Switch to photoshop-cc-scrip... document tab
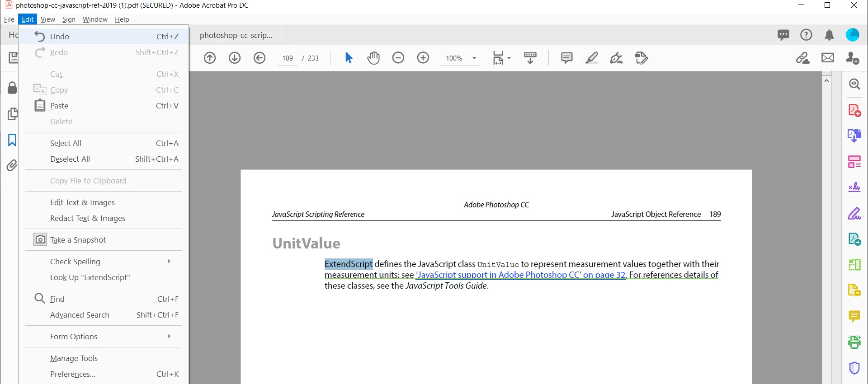This screenshot has width=868, height=384. coord(238,35)
